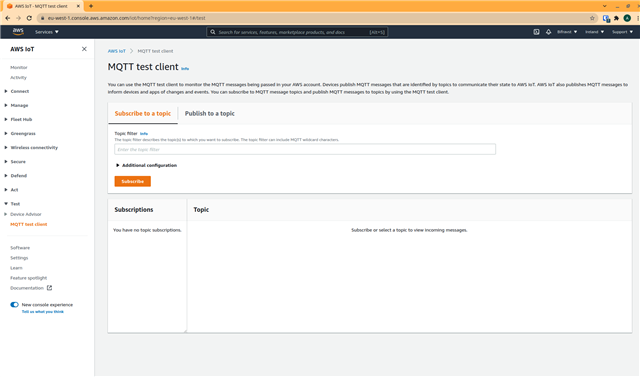
Task: Open Feature spotlight in the sidebar
Action: [x=29, y=278]
